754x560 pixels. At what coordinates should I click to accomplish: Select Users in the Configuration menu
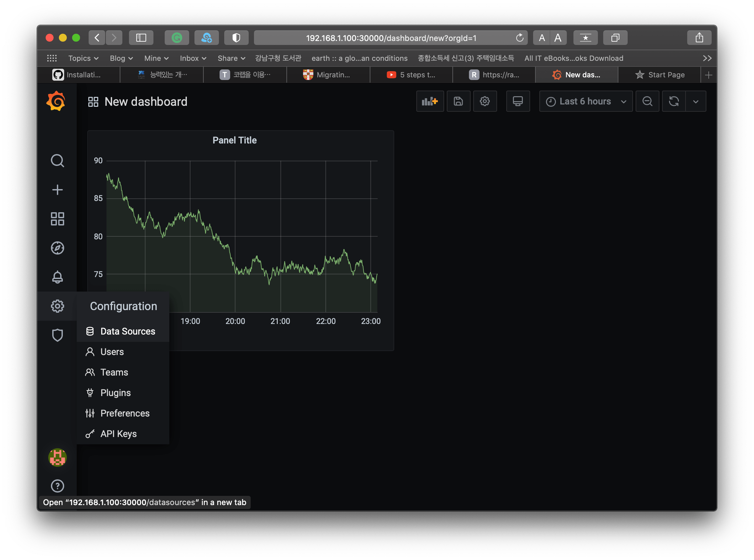click(x=111, y=351)
